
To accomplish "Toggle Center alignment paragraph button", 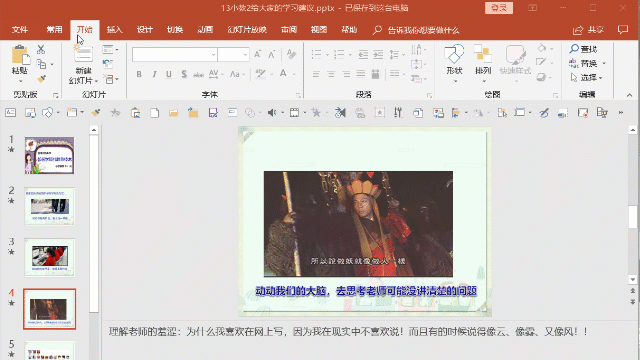I will pos(331,74).
